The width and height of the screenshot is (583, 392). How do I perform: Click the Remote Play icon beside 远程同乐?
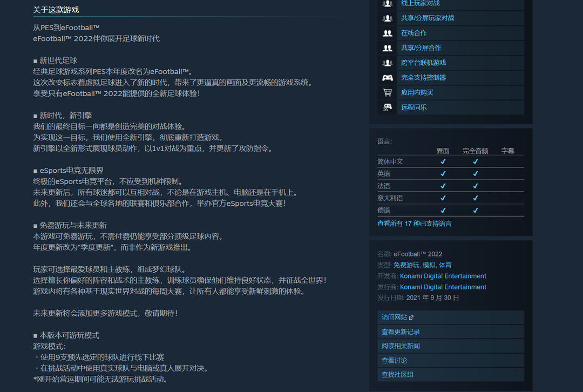coord(387,107)
